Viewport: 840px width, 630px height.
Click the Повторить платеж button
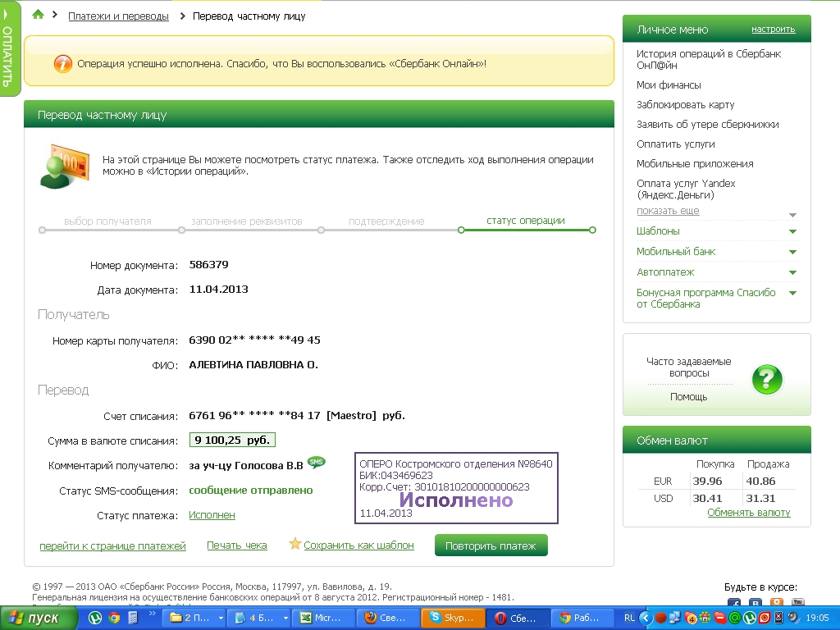(491, 546)
